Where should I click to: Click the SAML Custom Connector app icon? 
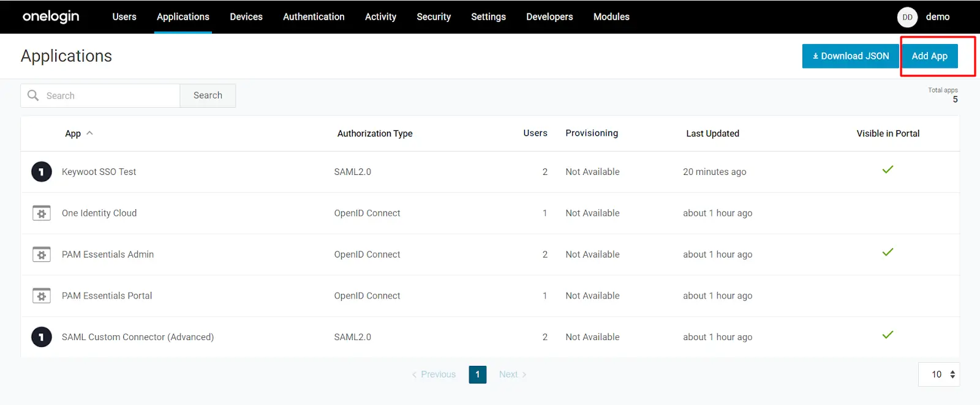(x=42, y=337)
